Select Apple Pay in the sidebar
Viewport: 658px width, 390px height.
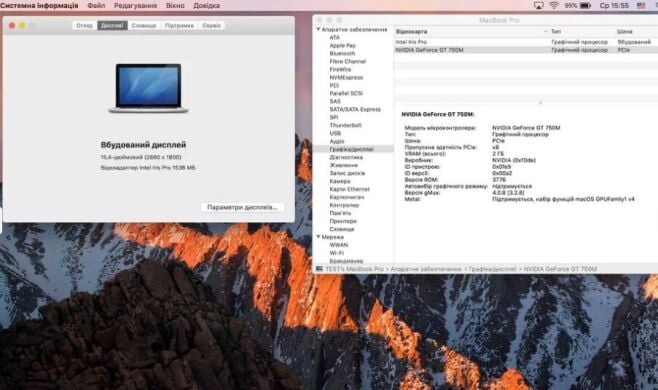[x=342, y=45]
